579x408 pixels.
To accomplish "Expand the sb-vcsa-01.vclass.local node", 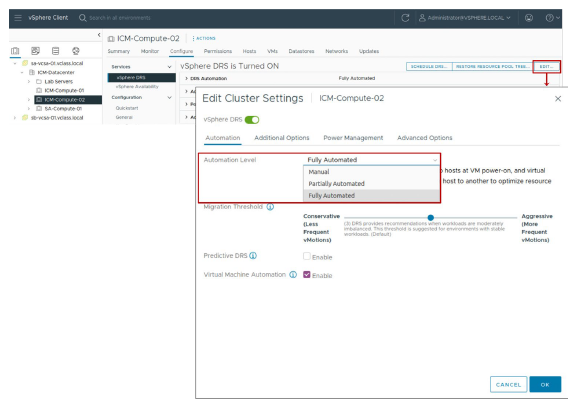I will point(15,118).
